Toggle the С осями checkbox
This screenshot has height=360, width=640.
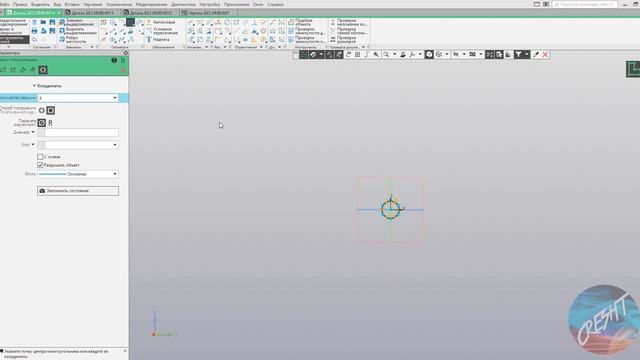point(40,157)
